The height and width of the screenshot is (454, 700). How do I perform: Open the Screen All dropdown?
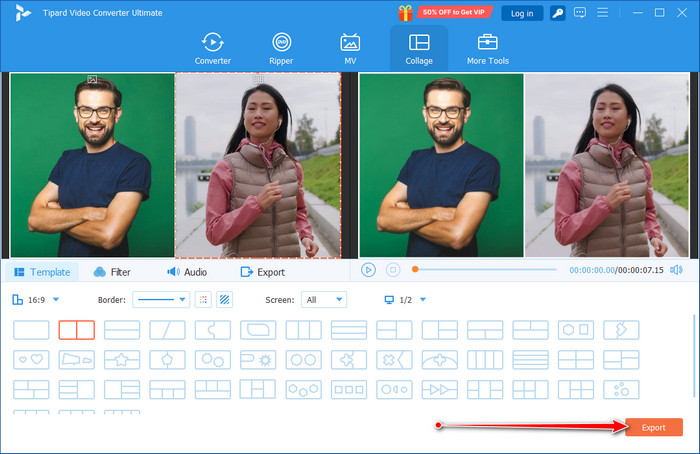click(x=324, y=300)
